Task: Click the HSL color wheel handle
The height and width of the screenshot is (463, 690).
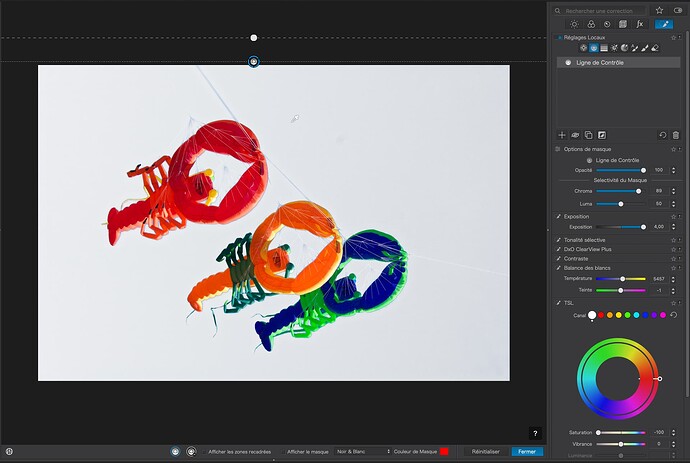Action: (660, 378)
